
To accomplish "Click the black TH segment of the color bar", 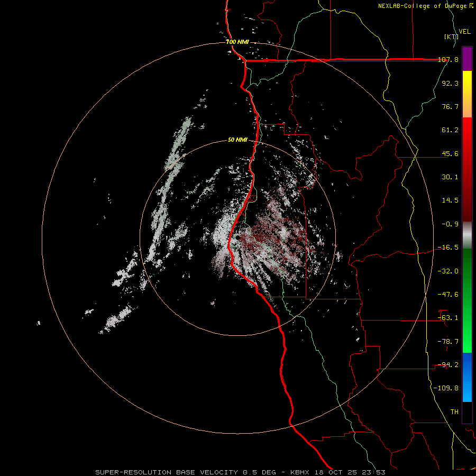I will 467,413.
